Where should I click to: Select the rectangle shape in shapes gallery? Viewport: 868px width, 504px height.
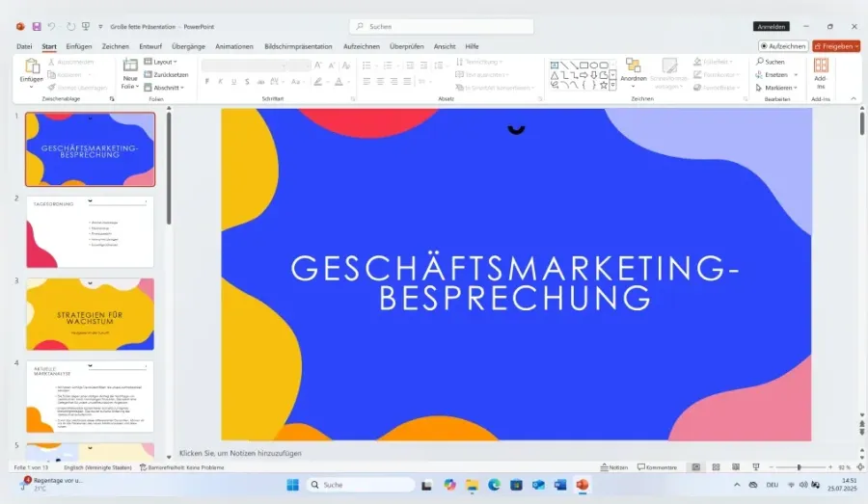click(583, 66)
